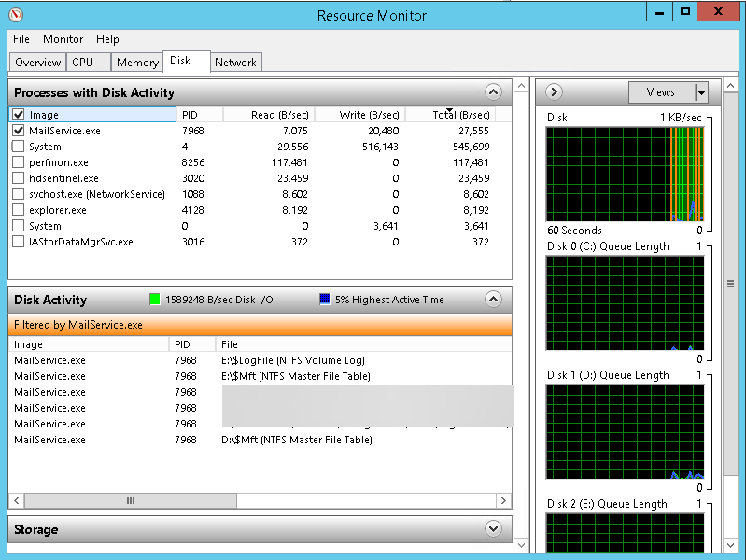
Task: Enable the explorer.exe checkbox
Action: (x=19, y=210)
